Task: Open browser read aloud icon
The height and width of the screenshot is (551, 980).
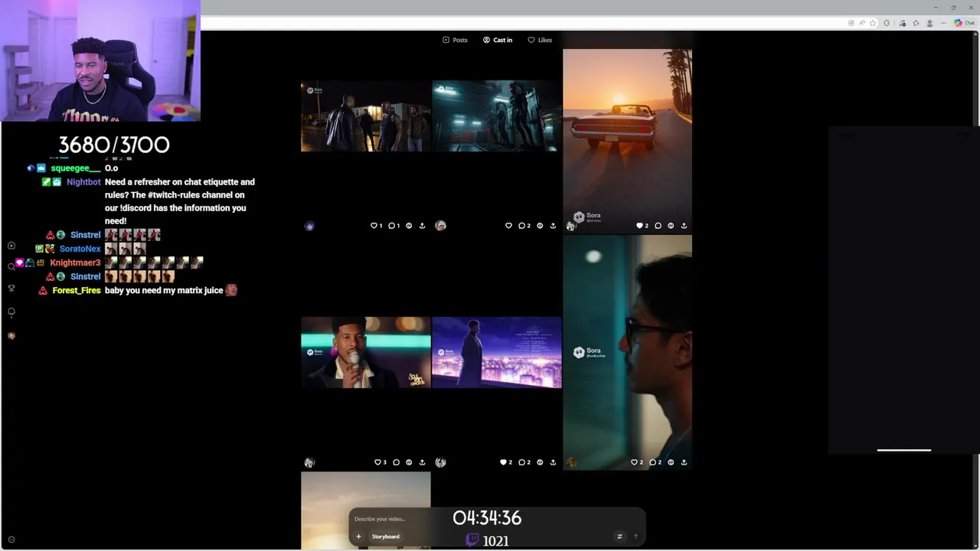Action: pyautogui.click(x=862, y=23)
